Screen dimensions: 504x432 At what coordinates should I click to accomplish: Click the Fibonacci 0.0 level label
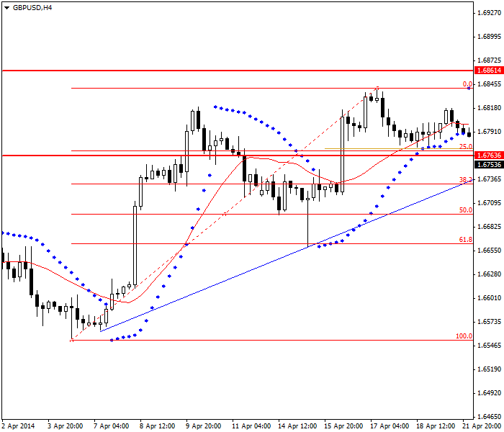coord(467,84)
